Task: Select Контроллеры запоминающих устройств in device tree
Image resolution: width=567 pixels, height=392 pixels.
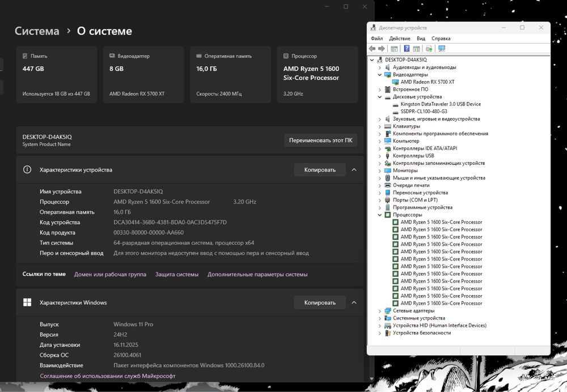Action: (x=439, y=163)
